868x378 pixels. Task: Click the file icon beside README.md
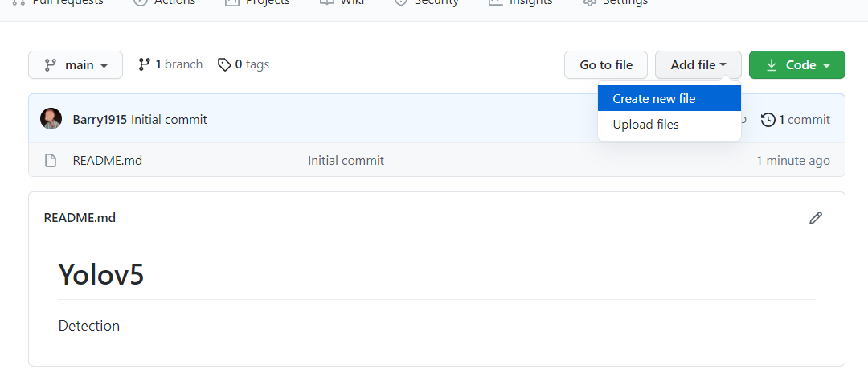[x=51, y=161]
